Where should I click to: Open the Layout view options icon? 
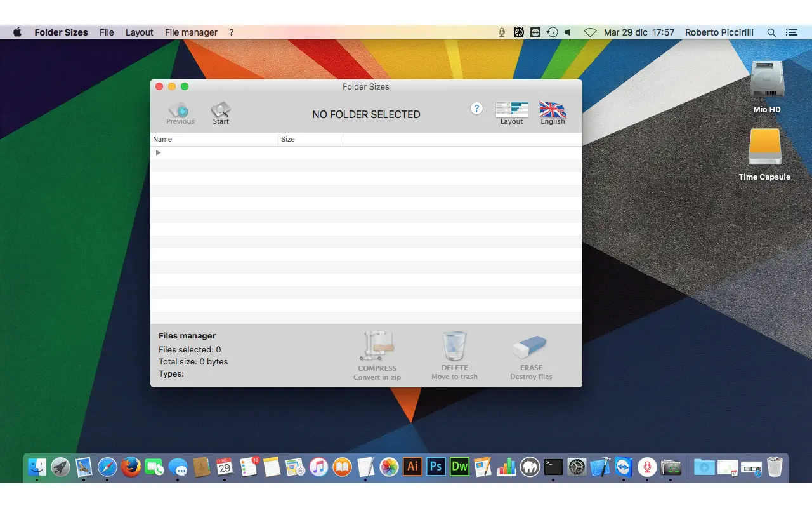coord(511,109)
